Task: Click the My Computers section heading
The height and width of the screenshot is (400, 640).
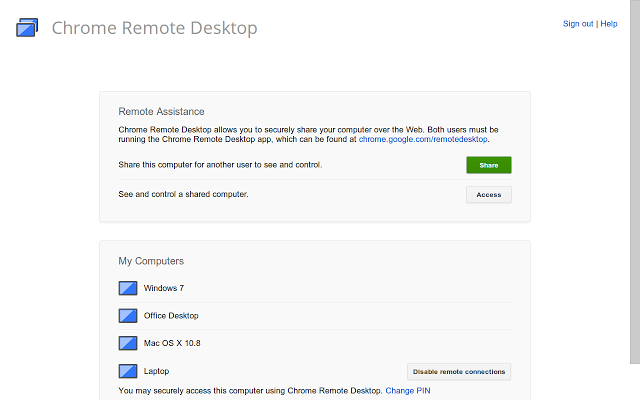Action: click(151, 261)
